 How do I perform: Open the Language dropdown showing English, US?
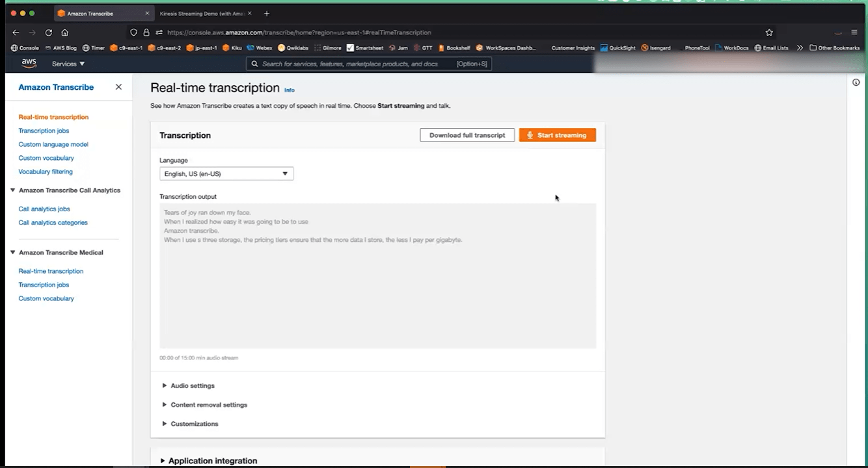click(x=226, y=174)
